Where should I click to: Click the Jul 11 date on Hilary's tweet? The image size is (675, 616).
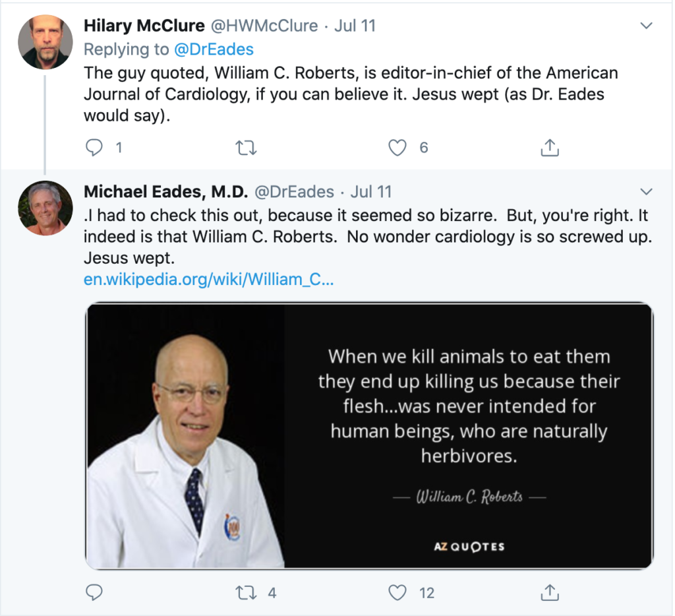355,26
